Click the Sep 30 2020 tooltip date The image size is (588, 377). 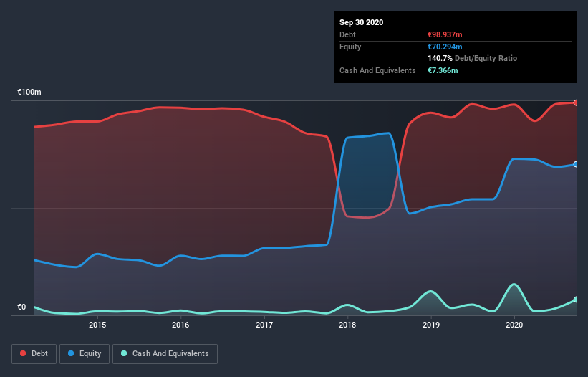[x=361, y=22]
